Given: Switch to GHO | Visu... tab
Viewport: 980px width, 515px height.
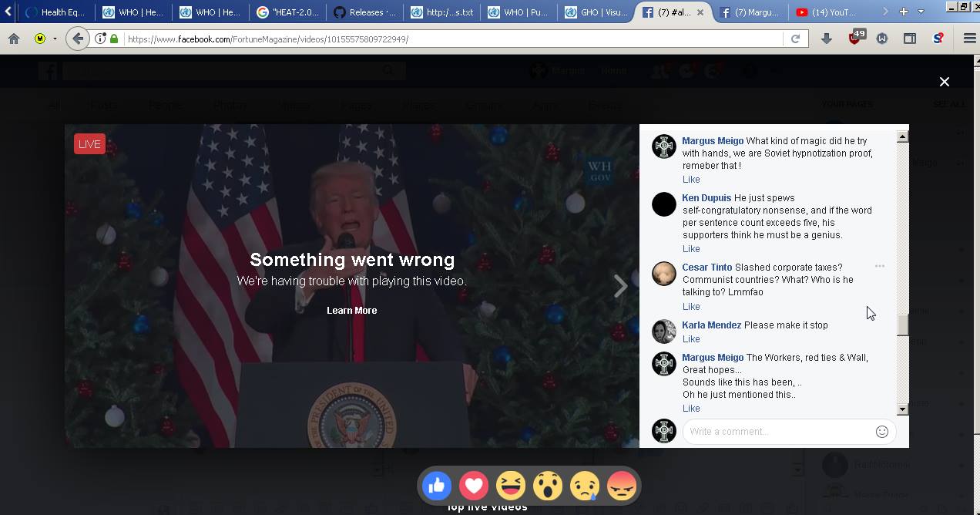Looking at the screenshot, I should click(595, 12).
